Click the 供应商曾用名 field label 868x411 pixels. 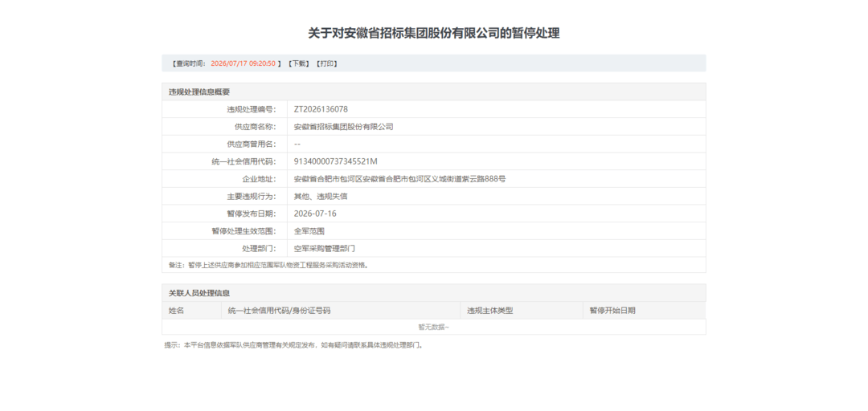(252, 144)
